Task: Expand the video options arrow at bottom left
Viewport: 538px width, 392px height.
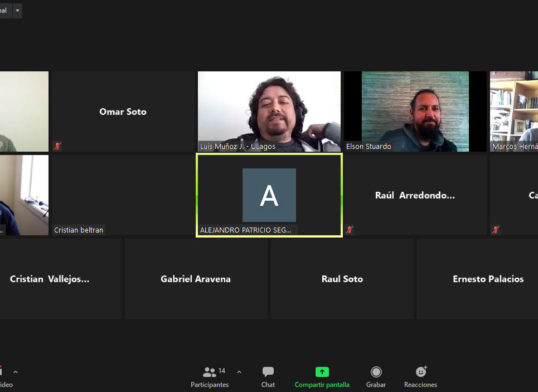Action: click(15, 372)
